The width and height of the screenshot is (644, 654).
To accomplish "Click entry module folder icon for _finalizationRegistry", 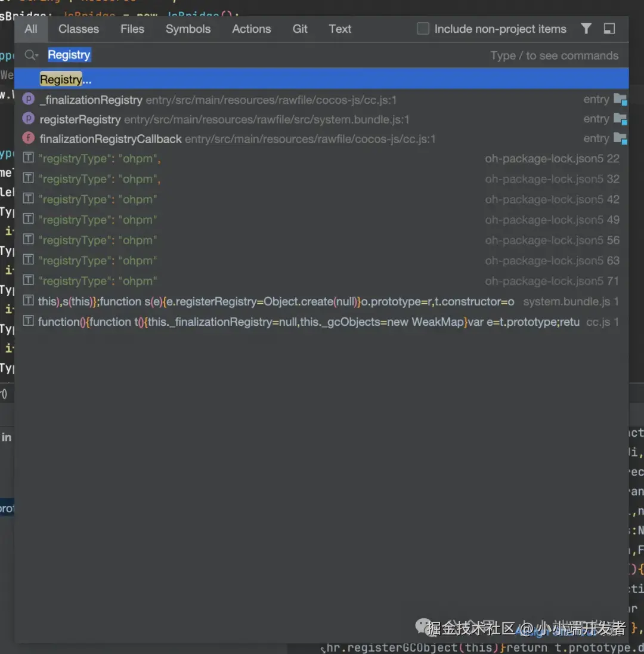I will point(620,100).
